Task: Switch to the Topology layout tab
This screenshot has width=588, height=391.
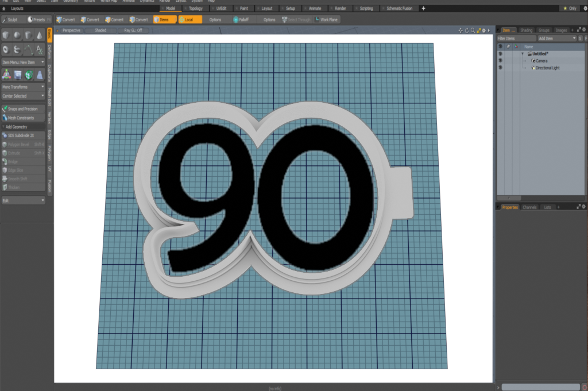Action: coord(195,9)
